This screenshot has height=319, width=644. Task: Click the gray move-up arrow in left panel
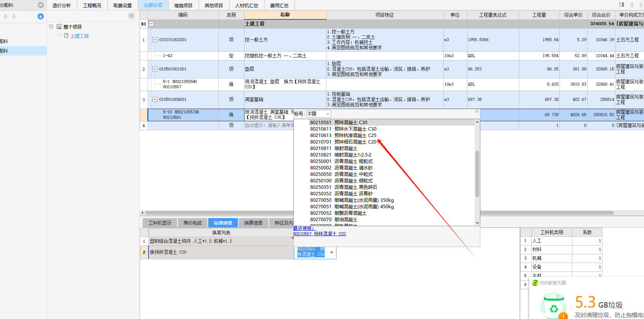pyautogui.click(x=5, y=16)
